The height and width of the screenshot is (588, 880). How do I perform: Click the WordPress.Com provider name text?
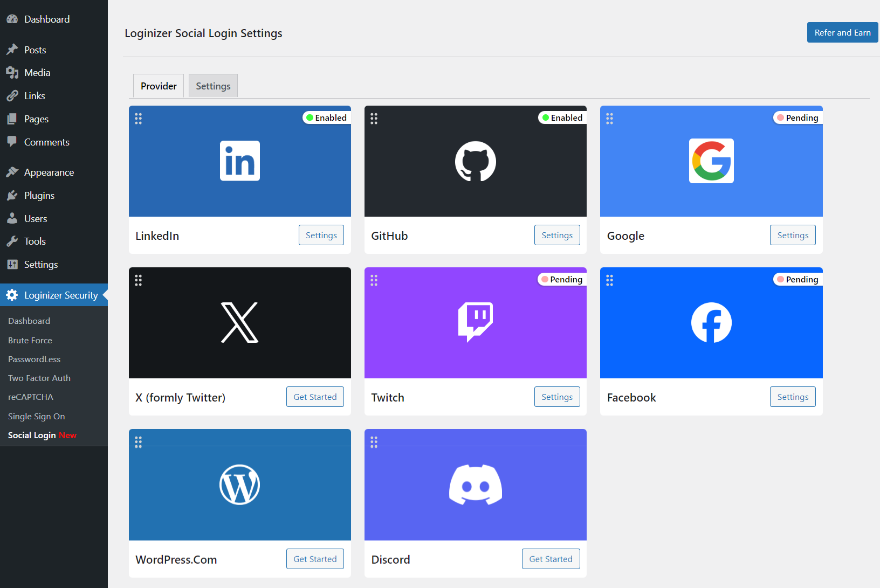pos(176,559)
